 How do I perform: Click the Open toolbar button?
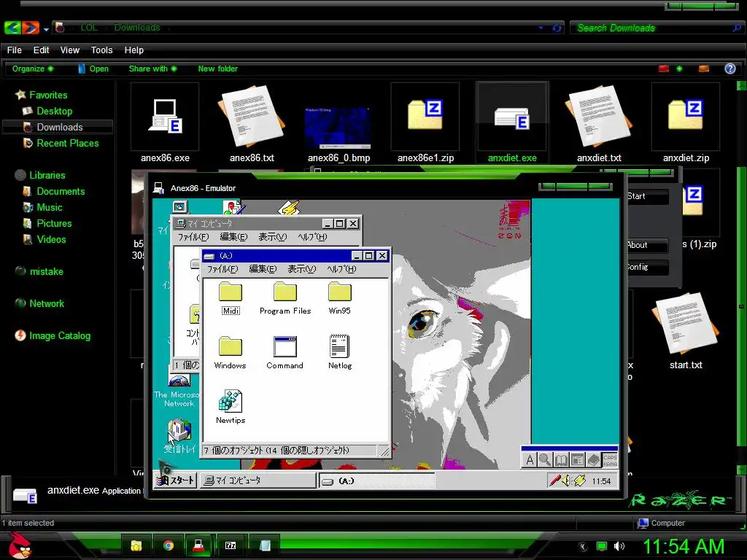[93, 69]
